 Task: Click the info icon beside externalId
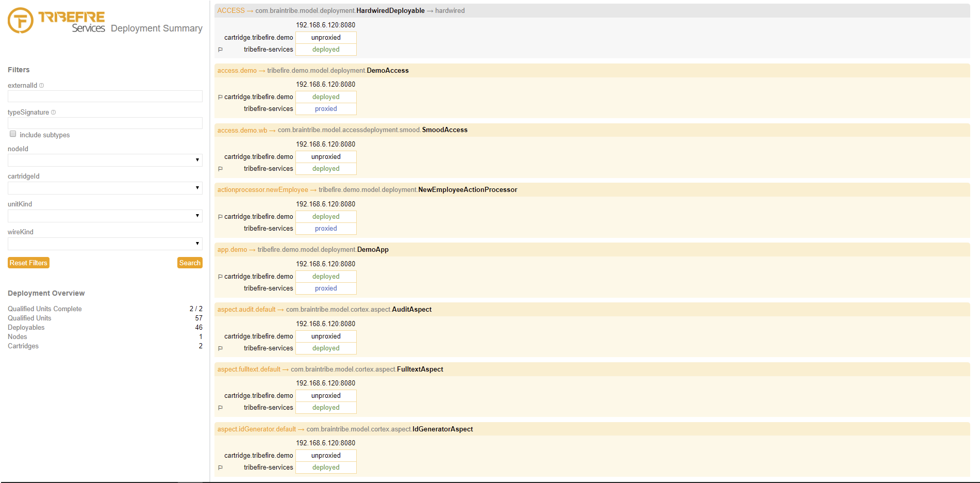tap(42, 86)
